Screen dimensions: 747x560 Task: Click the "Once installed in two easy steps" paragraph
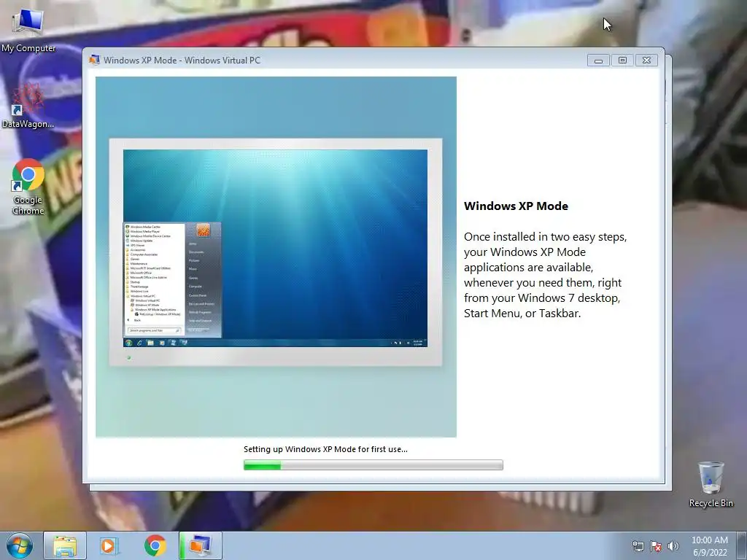(545, 275)
